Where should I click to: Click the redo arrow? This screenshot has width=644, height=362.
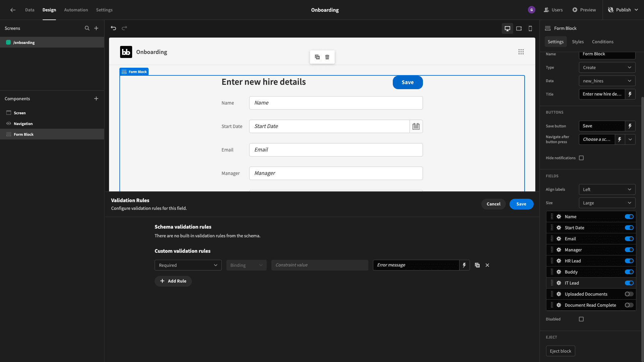[x=124, y=28]
